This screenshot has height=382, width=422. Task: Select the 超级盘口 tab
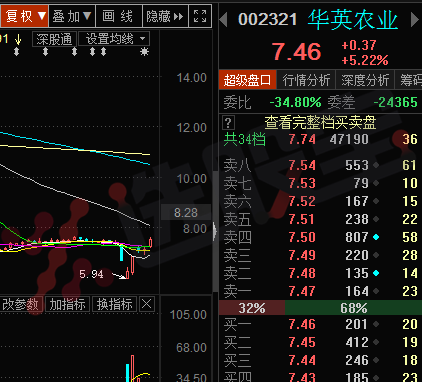(x=247, y=80)
